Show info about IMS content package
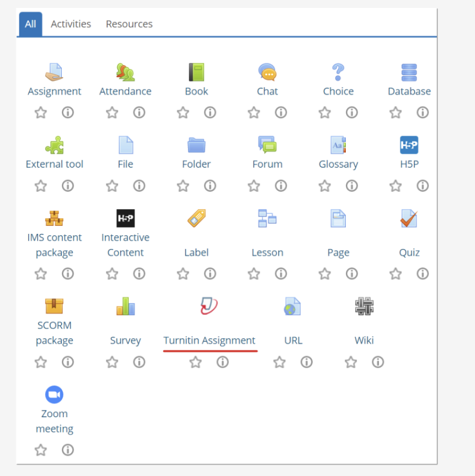475x476 pixels. pyautogui.click(x=68, y=274)
